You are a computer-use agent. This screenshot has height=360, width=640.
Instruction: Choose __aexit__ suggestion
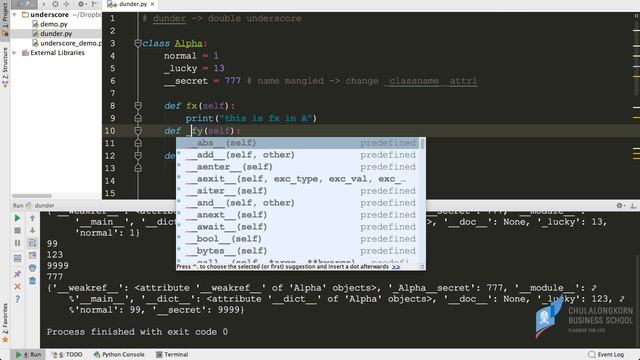point(298,179)
